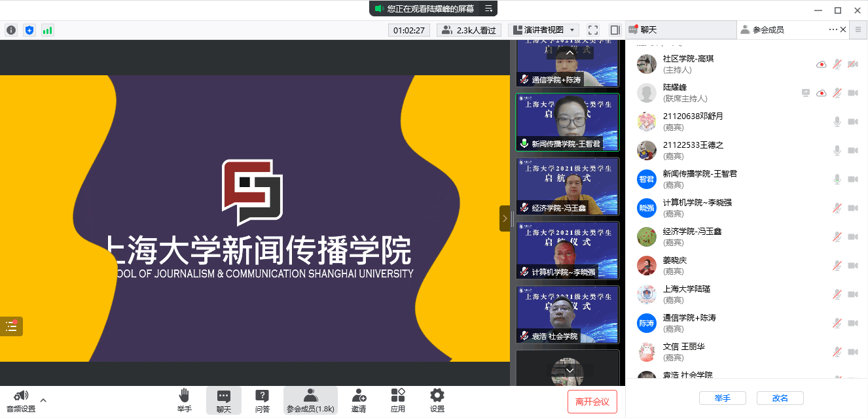Click avatar of 上海大学陆瑾

tap(647, 294)
